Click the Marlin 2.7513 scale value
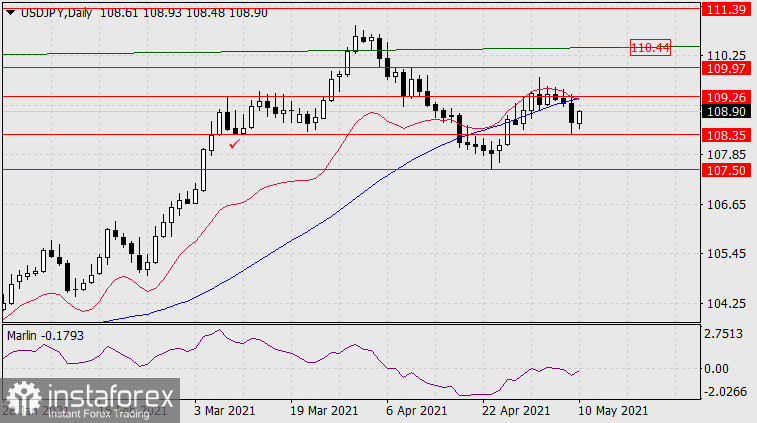This screenshot has width=757, height=423. coord(725,336)
